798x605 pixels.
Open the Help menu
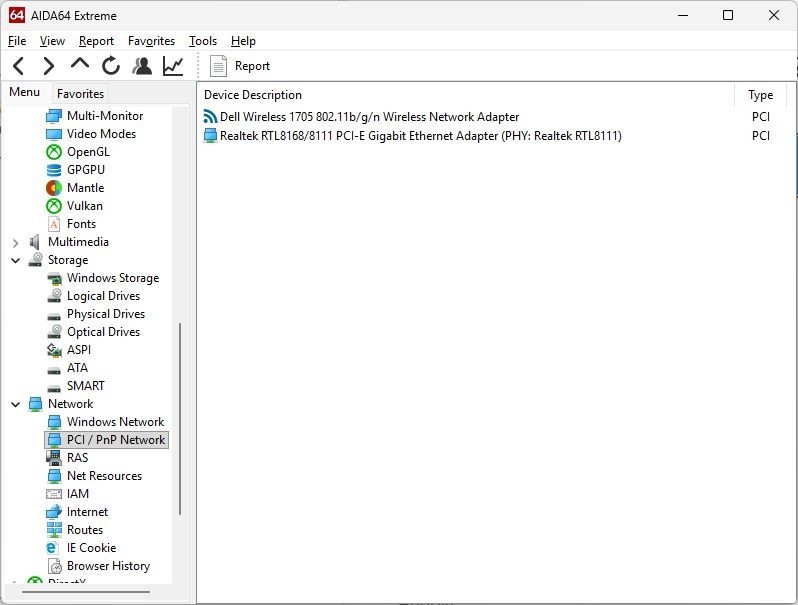pos(243,41)
